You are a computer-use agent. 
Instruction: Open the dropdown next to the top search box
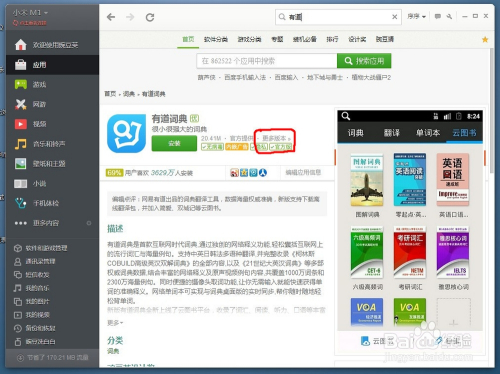click(416, 16)
